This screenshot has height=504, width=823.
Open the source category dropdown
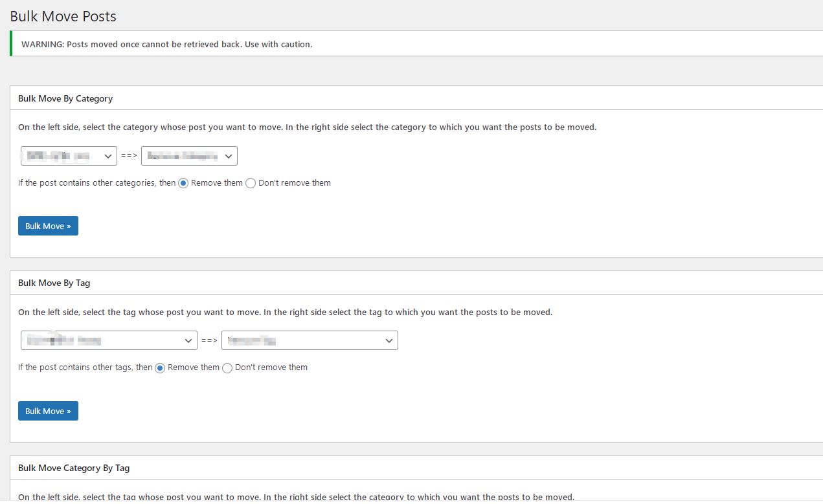coord(69,156)
